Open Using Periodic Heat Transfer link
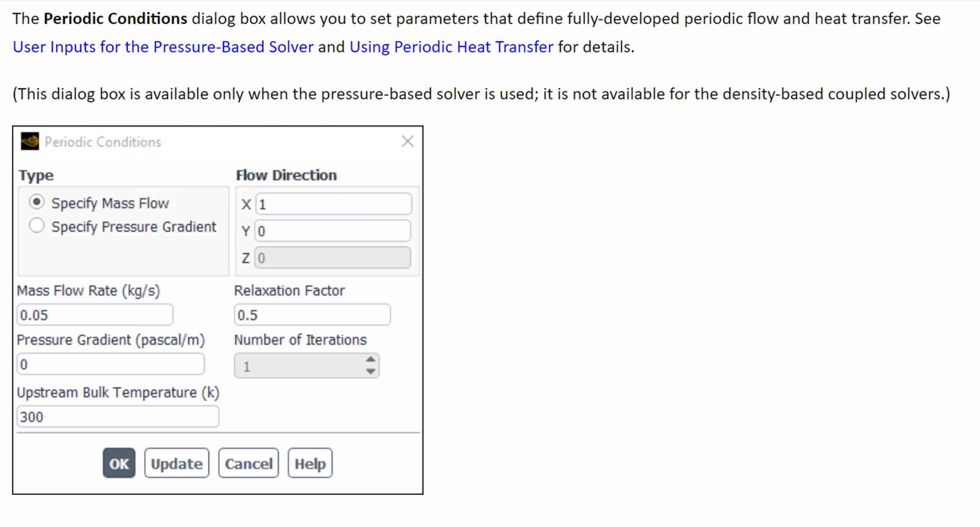980x527 pixels. [x=452, y=47]
